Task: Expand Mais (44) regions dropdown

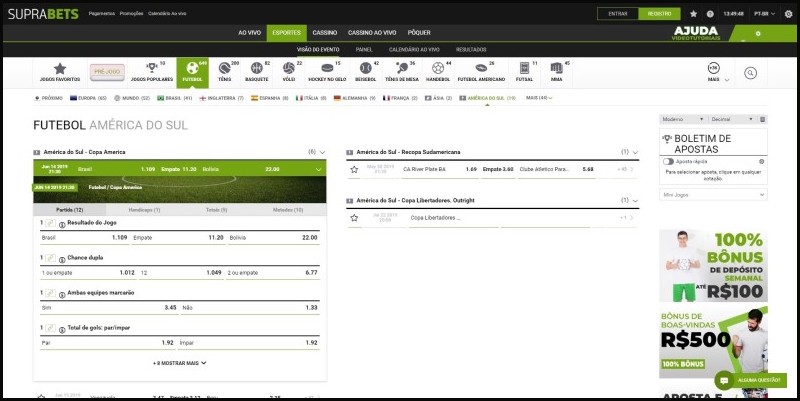Action: 539,98
